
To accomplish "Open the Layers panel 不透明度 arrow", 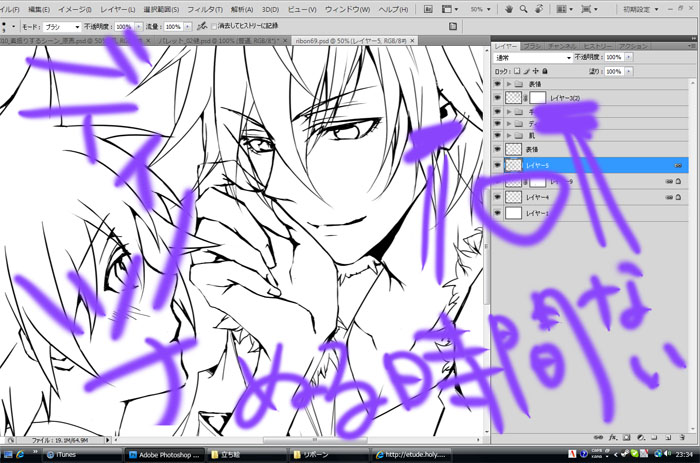I will coord(629,57).
